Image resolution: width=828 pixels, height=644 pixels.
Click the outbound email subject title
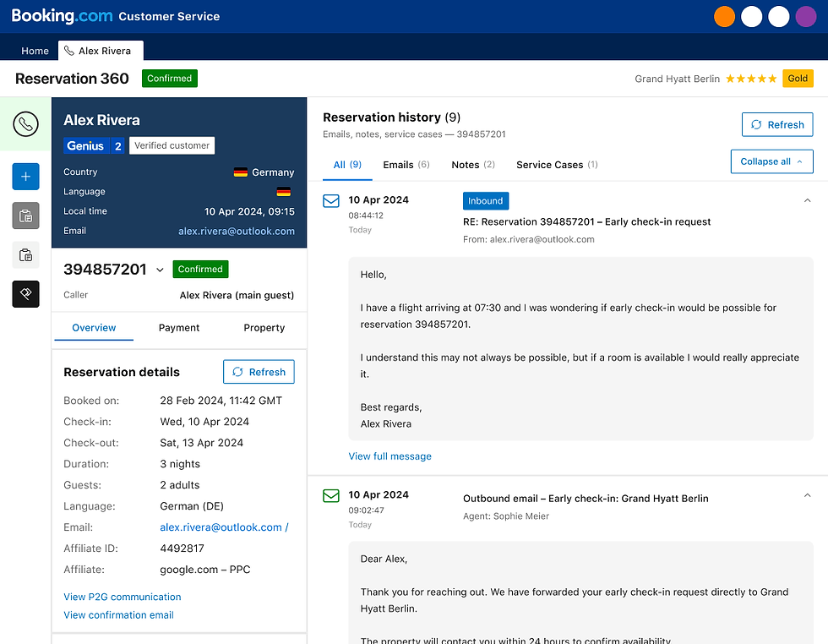click(586, 499)
